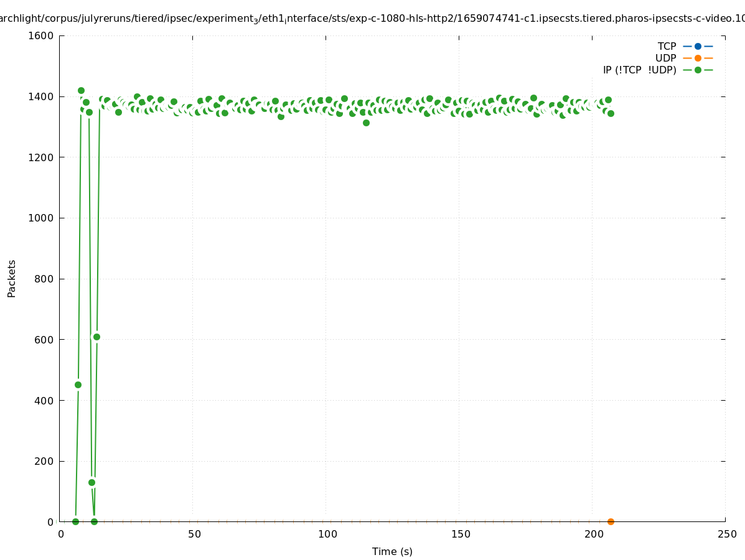Click the 250 tick label on the x-axis
Viewport: 745px width, 560px height.
click(x=727, y=534)
